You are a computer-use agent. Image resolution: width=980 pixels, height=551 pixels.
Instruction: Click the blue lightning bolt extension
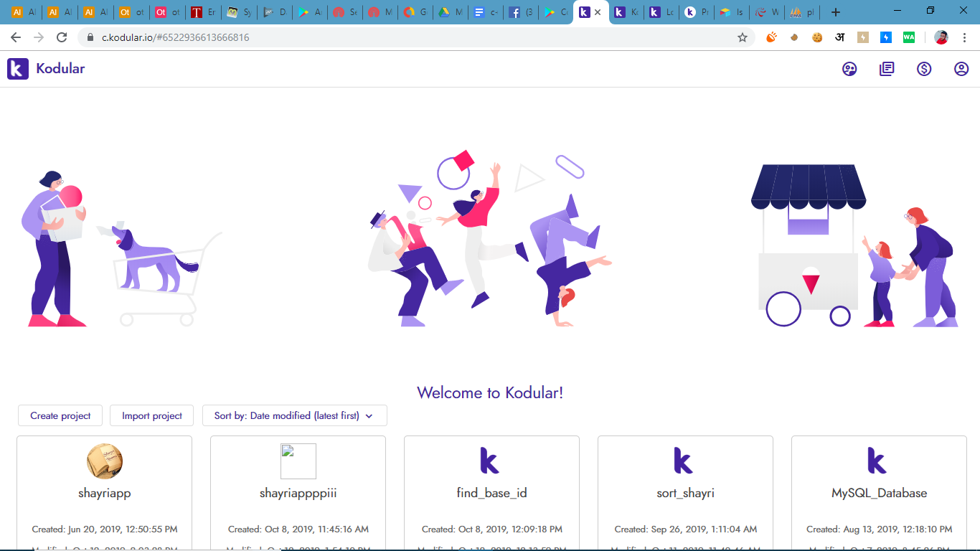click(x=886, y=37)
